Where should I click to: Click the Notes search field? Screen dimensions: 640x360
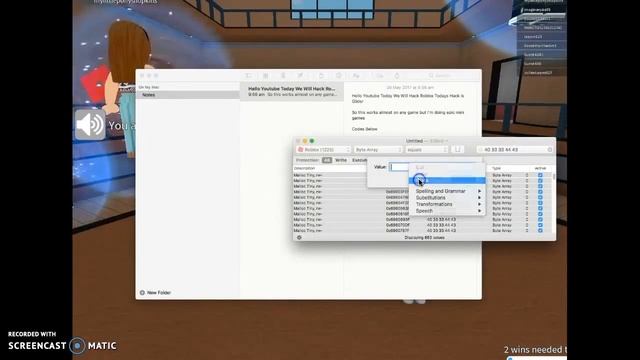[451, 76]
